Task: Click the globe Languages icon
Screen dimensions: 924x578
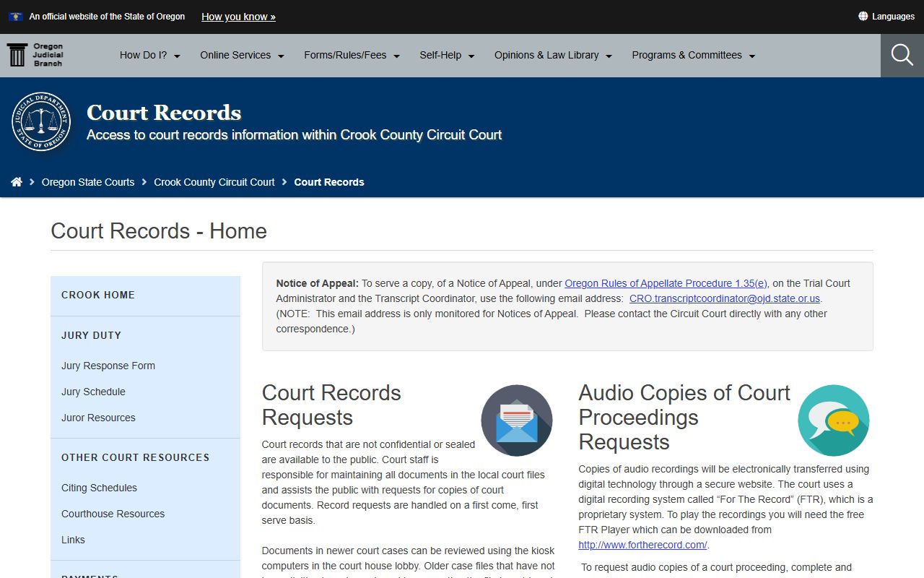Action: 863,16
